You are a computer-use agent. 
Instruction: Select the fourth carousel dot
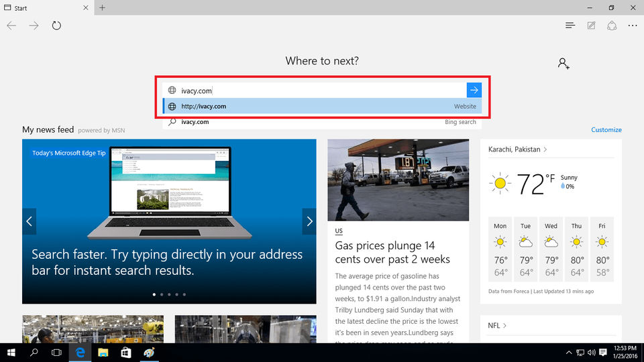pyautogui.click(x=176, y=294)
